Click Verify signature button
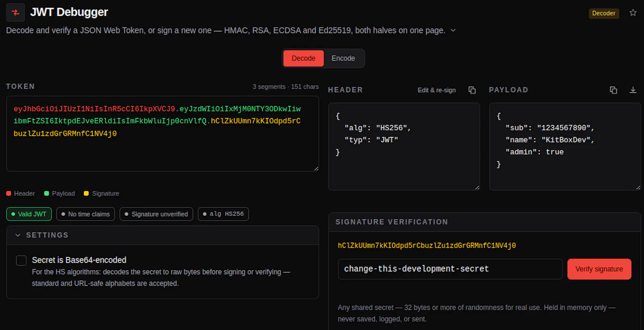 click(599, 269)
